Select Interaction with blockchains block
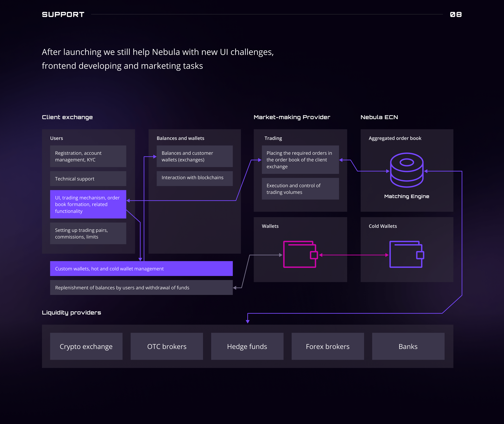504x424 pixels. (x=195, y=178)
